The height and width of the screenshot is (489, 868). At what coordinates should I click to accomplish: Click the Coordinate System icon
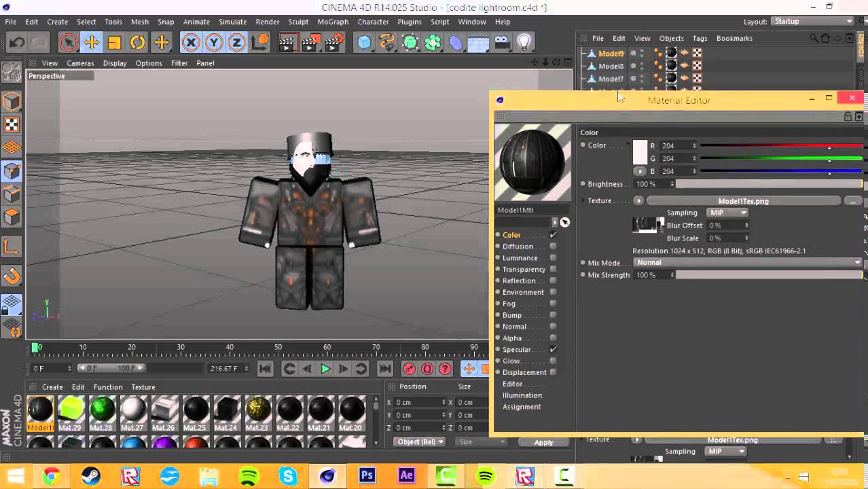(259, 43)
